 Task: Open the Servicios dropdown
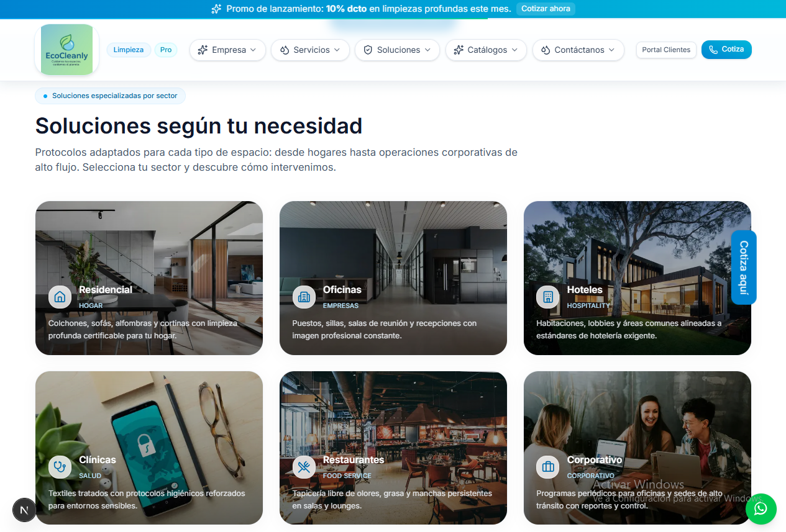point(310,50)
